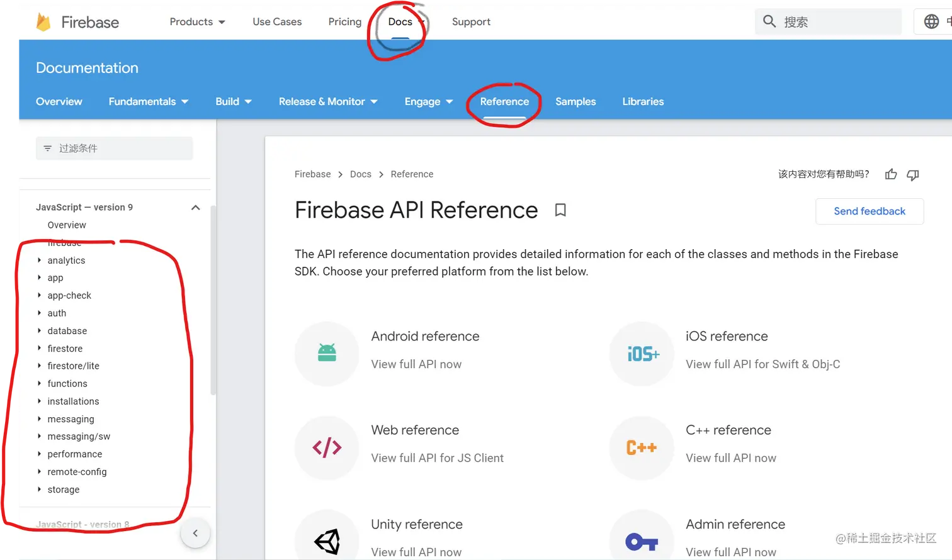Open the C++ reference link
This screenshot has height=560, width=952.
pos(728,430)
